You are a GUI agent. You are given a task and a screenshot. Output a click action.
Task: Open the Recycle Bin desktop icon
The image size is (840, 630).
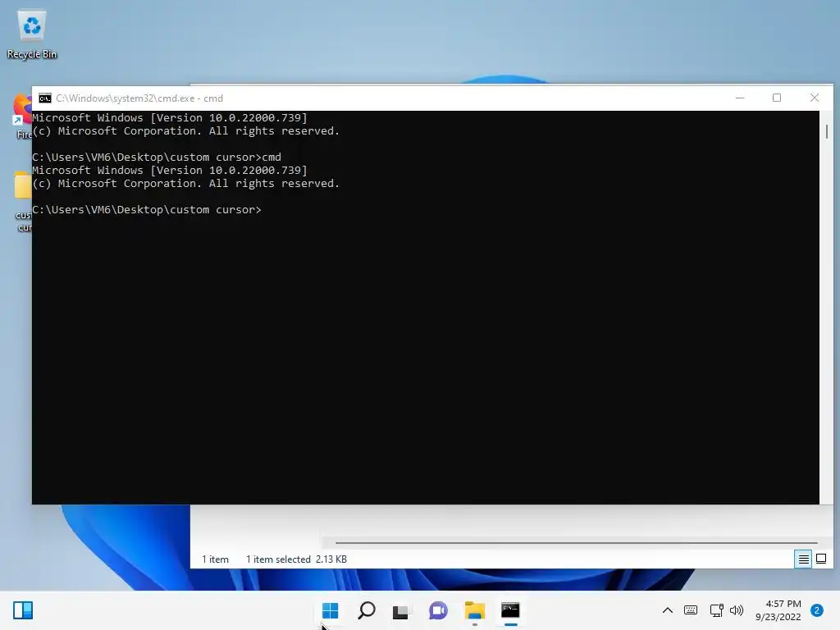click(x=32, y=34)
